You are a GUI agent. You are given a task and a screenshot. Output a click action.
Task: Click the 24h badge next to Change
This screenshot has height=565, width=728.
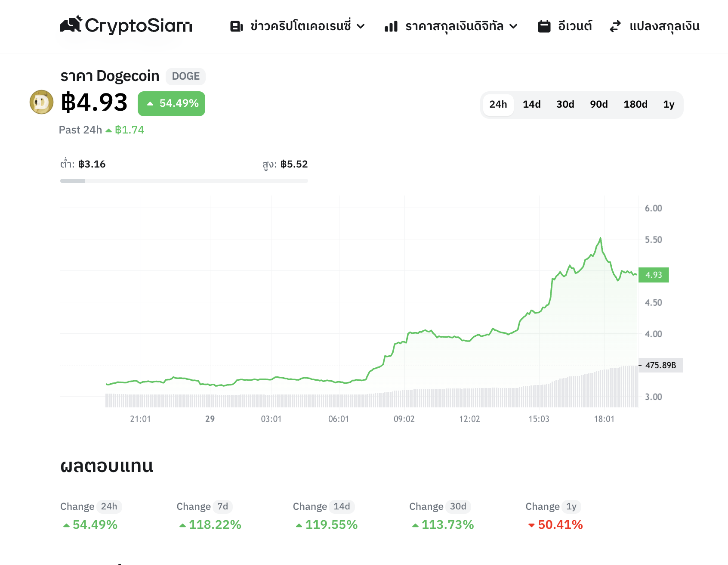point(109,506)
